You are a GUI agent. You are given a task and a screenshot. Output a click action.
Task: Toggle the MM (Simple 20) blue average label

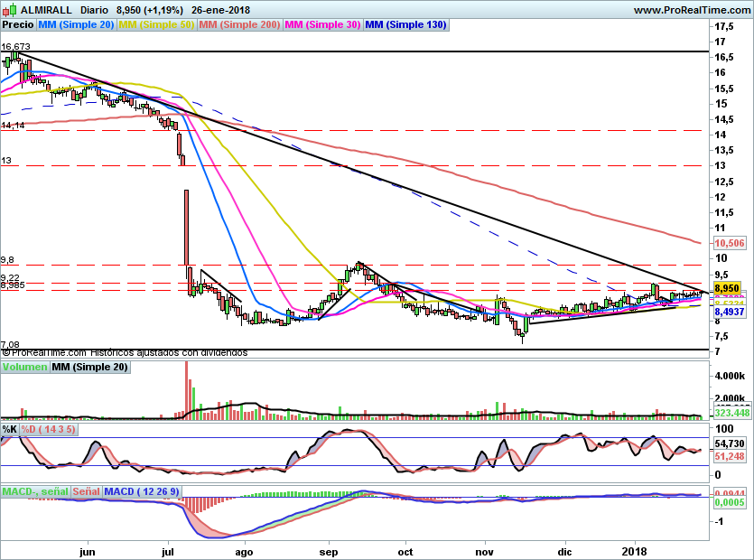(x=77, y=25)
